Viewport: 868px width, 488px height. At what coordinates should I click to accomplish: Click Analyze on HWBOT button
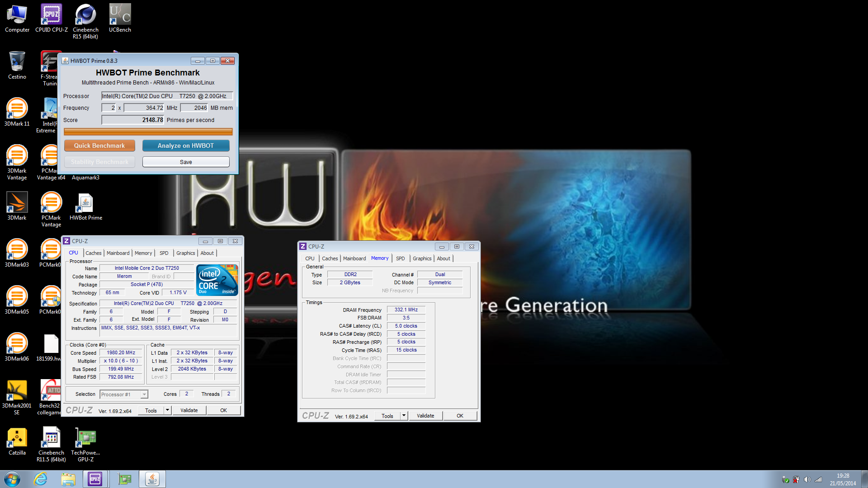coord(186,145)
